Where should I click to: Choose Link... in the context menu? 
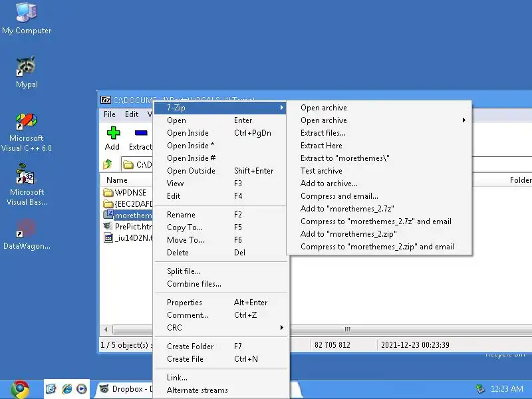tap(220, 377)
